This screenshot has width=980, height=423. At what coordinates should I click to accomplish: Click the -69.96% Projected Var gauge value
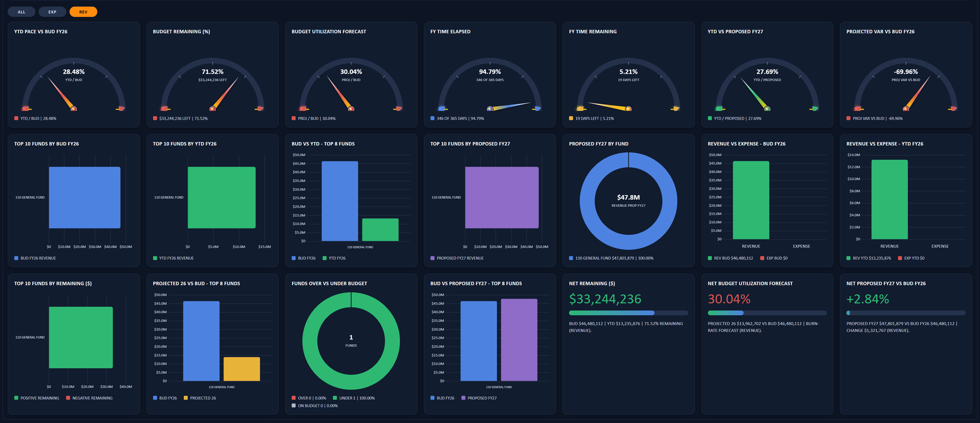906,72
